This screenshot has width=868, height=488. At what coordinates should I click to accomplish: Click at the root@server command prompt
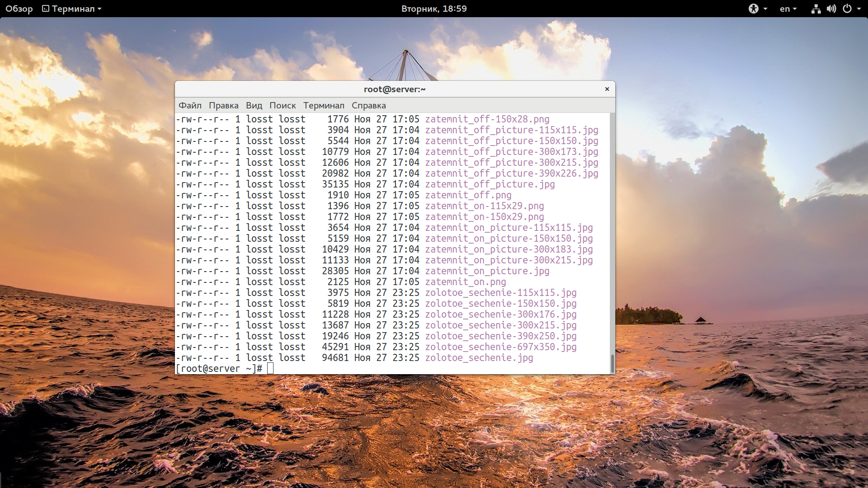click(x=270, y=368)
